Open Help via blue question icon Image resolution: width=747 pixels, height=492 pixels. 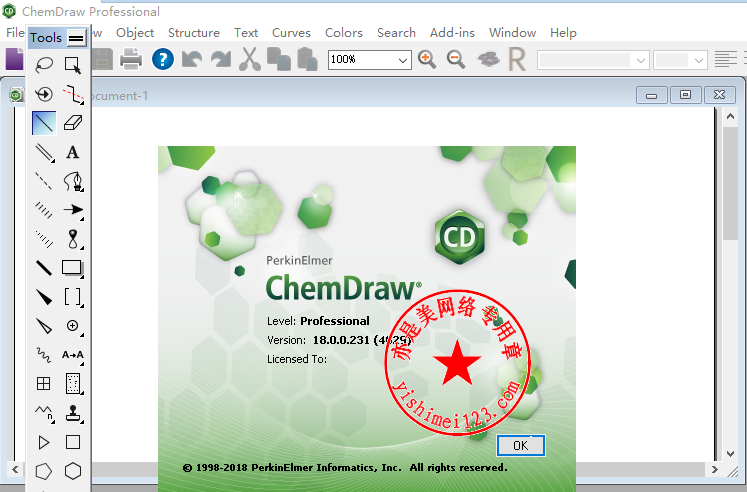point(162,60)
